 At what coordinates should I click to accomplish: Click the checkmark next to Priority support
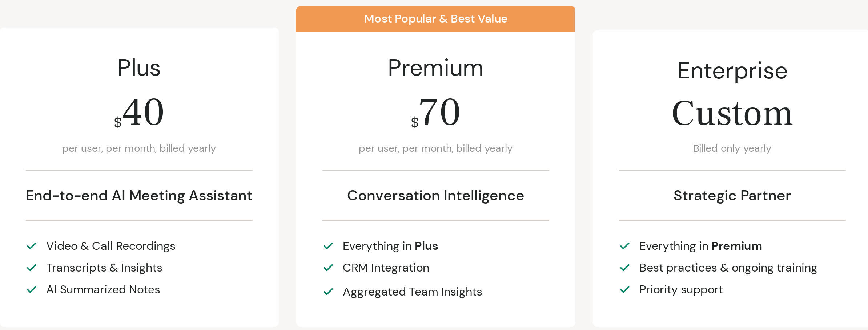tap(625, 290)
